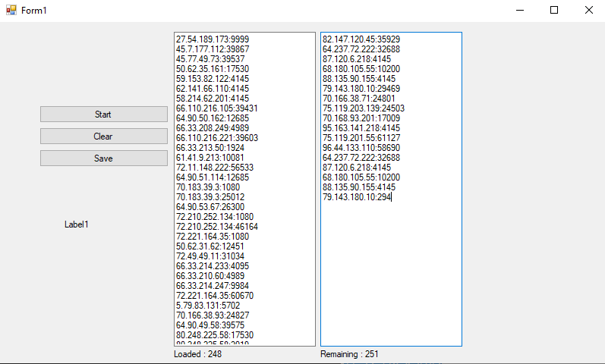Click line 66.33.213.50:1924

tap(210, 148)
